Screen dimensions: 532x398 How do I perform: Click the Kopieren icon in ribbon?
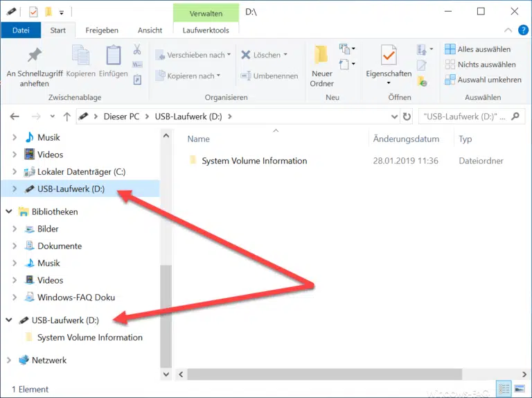[81, 55]
